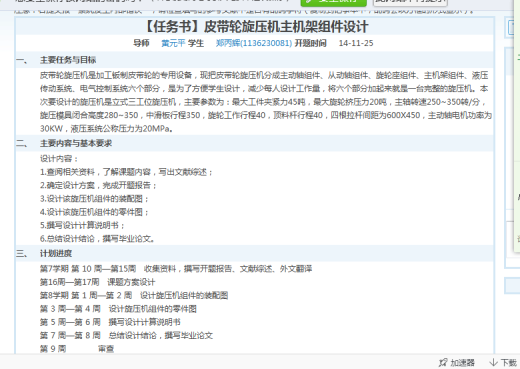Image resolution: width=520 pixels, height=369 pixels.
Task: Click the section number 一、
Action: pyautogui.click(x=22, y=60)
